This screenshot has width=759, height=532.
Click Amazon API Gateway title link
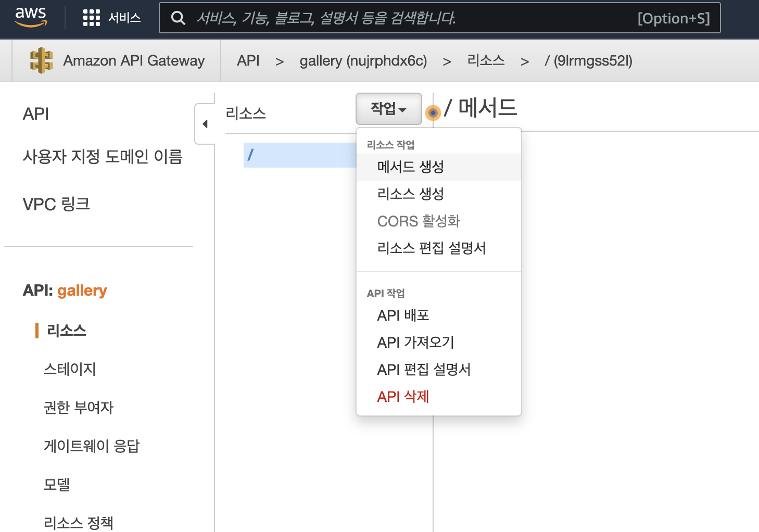[x=134, y=61]
